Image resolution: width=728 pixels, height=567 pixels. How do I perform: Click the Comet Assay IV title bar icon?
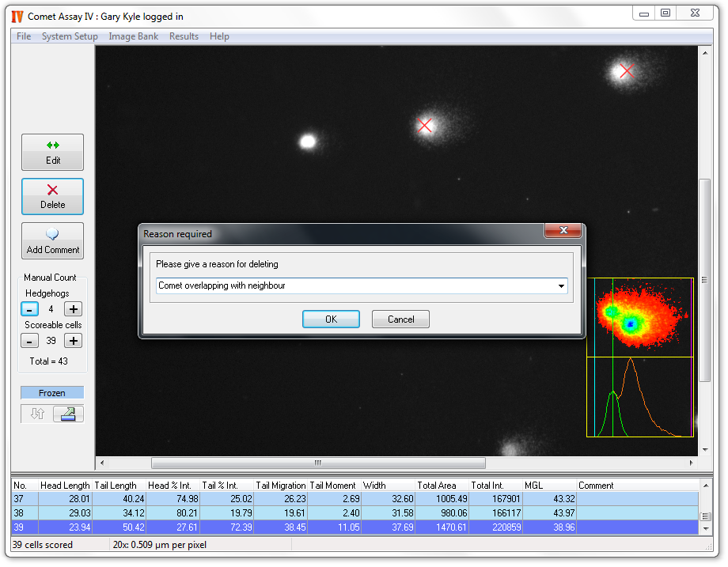coord(17,17)
